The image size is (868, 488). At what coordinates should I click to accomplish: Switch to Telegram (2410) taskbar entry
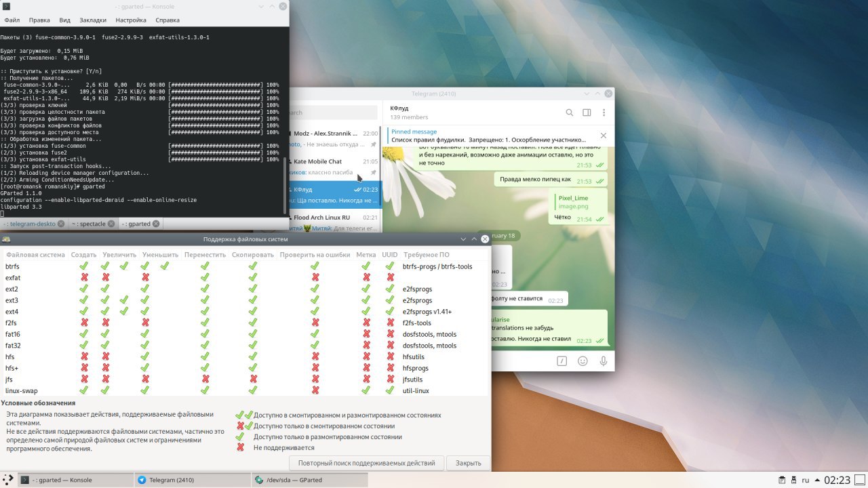tap(192, 480)
